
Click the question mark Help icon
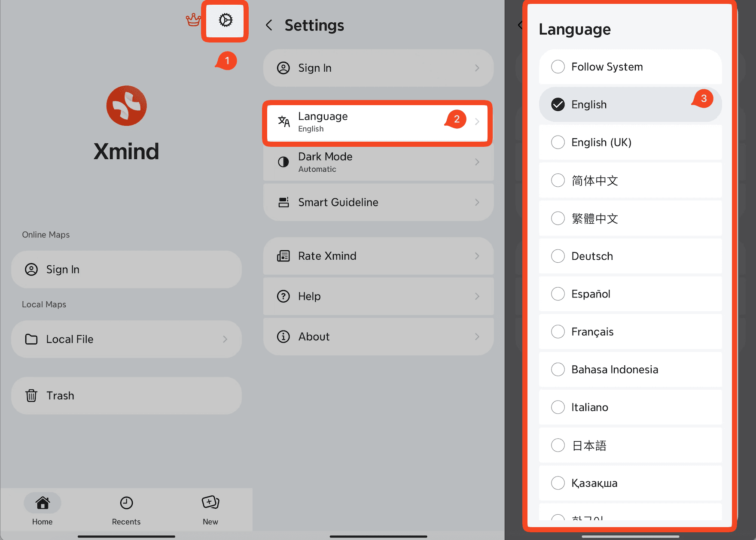pyautogui.click(x=283, y=296)
